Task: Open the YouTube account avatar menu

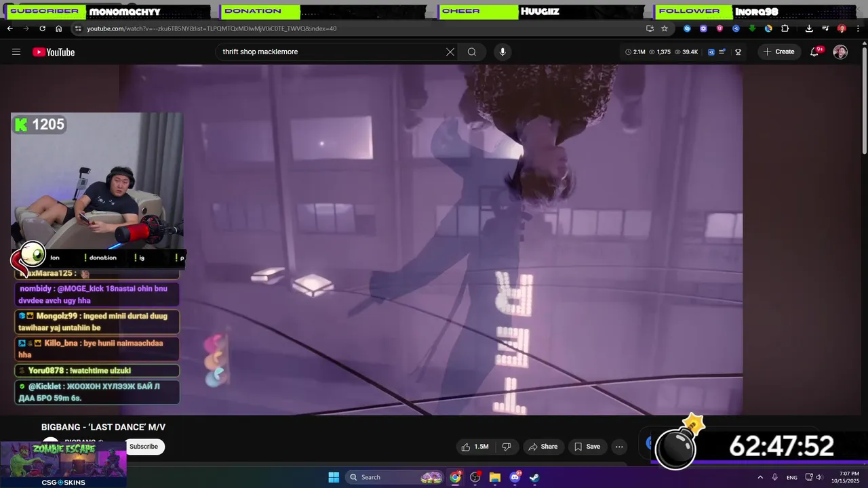Action: pyautogui.click(x=840, y=52)
